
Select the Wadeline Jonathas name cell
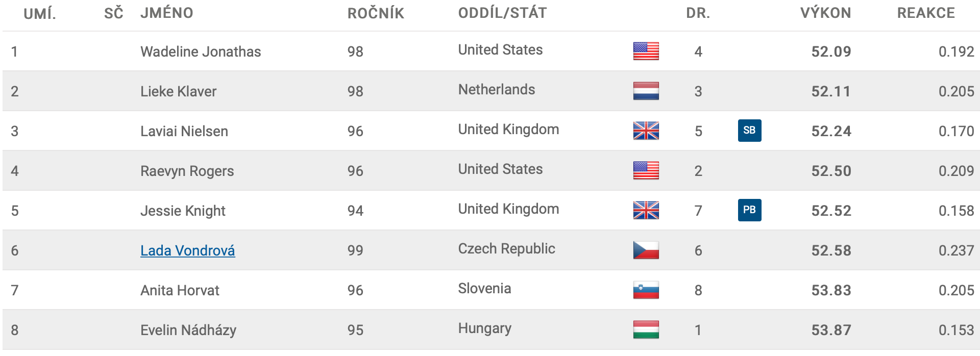click(x=201, y=52)
